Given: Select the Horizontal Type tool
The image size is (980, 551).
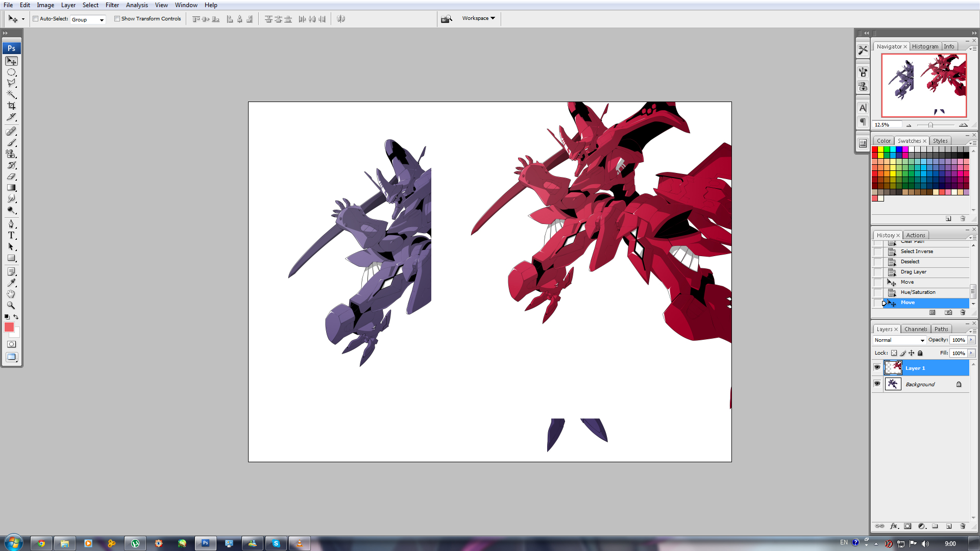Looking at the screenshot, I should pyautogui.click(x=11, y=236).
